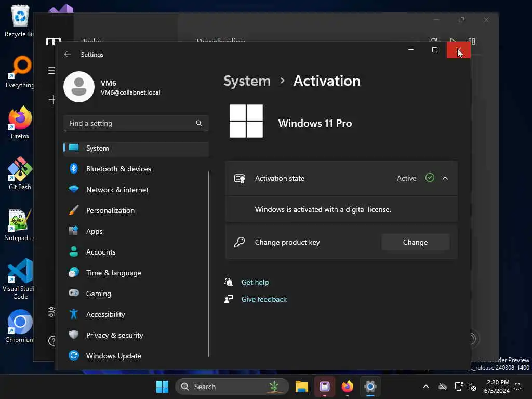Click the Bluetooth icon in sidebar

74,169
